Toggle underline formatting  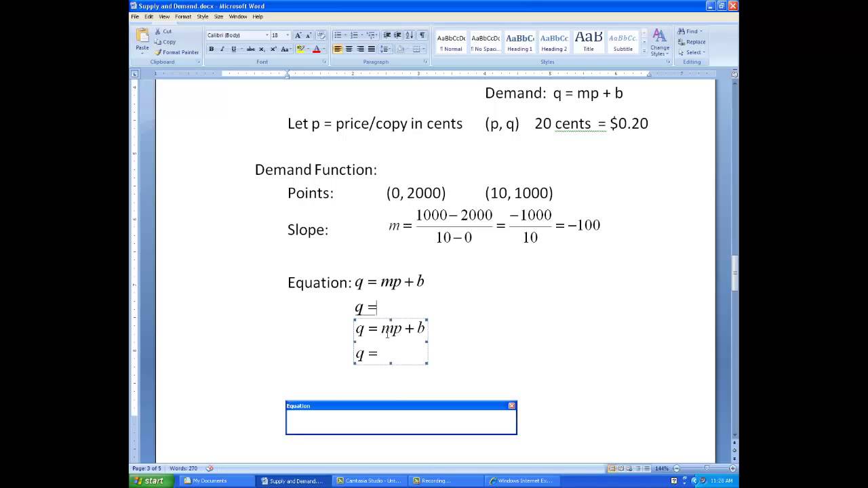tap(233, 49)
